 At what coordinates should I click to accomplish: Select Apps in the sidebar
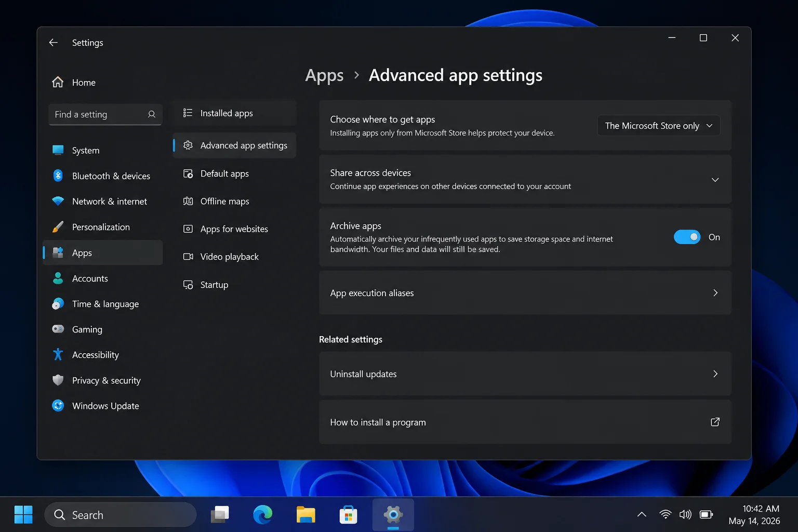click(103, 252)
